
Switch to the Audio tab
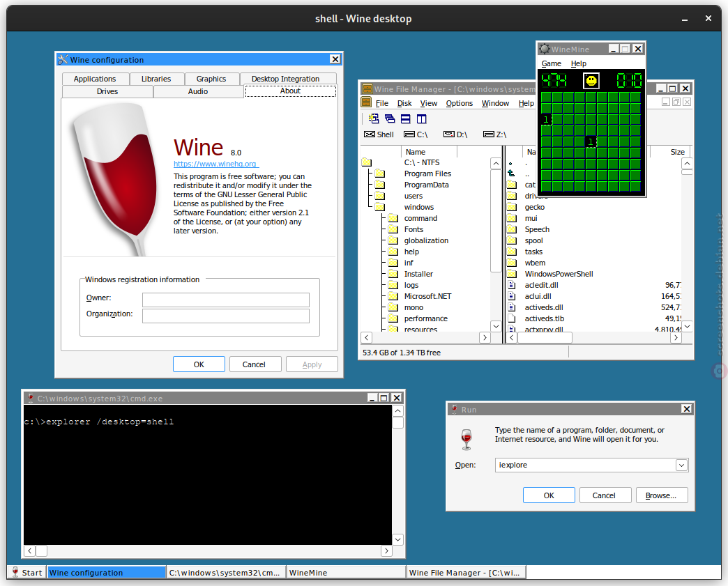[x=198, y=91]
